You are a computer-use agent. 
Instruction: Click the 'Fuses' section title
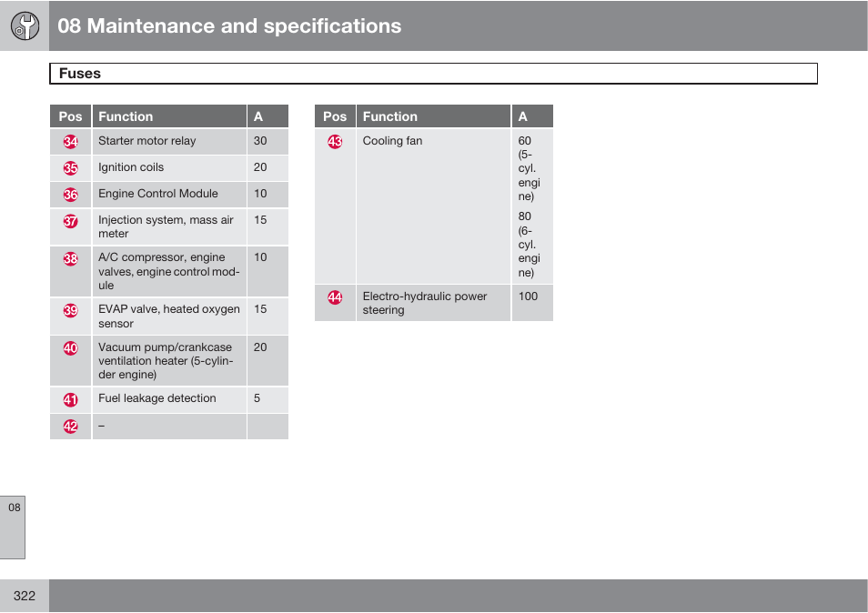(80, 74)
